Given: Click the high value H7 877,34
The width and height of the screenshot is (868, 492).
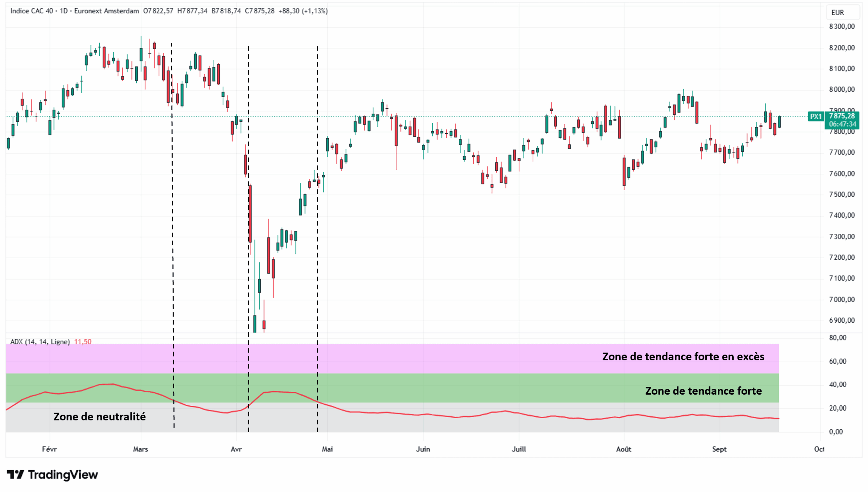Looking at the screenshot, I should click(x=192, y=11).
